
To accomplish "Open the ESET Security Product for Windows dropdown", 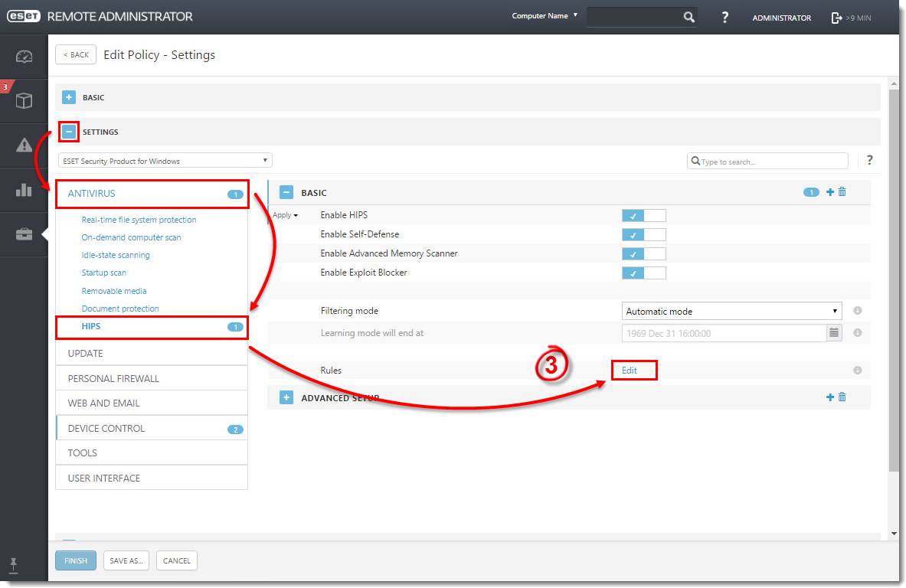I will pos(165,161).
